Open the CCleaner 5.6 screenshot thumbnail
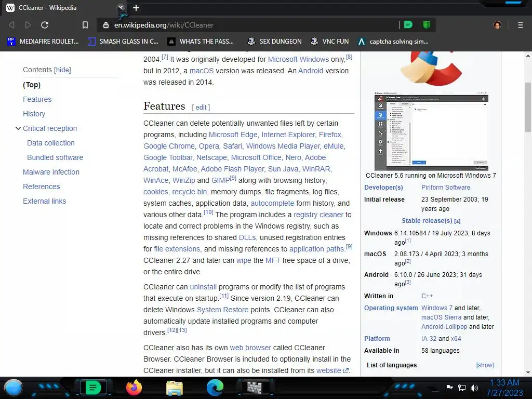Screen dimensions: 532x399 [x=431, y=131]
